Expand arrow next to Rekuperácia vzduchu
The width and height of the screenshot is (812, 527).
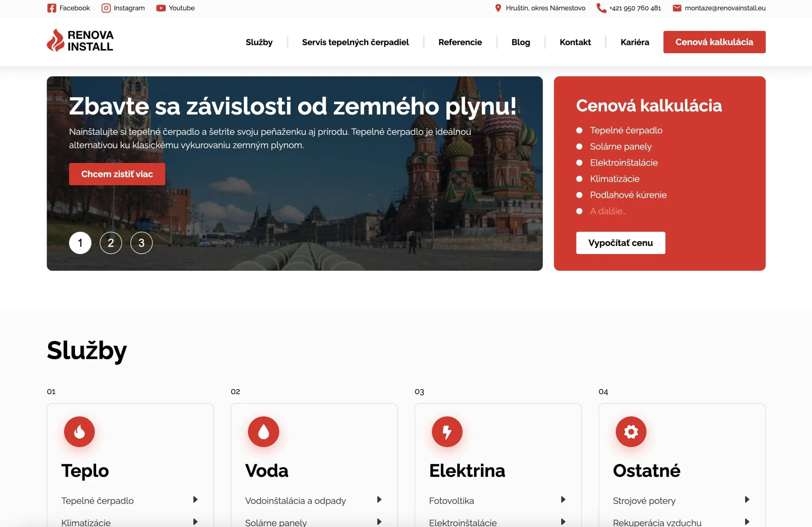[x=747, y=522]
